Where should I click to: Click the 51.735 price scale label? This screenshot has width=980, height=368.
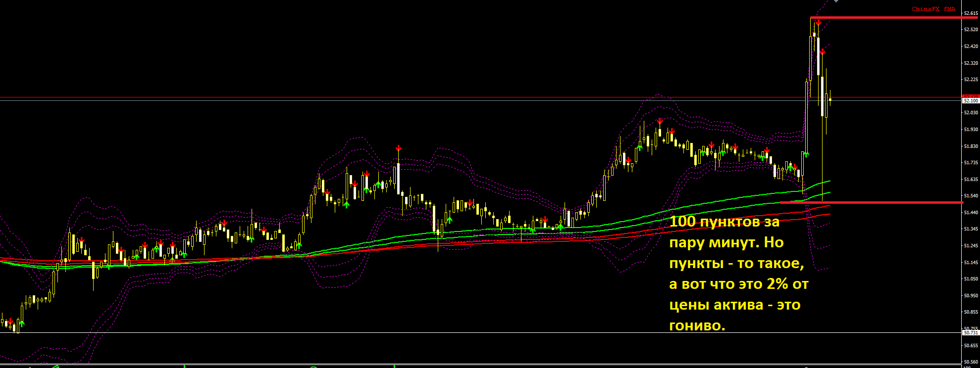point(971,162)
